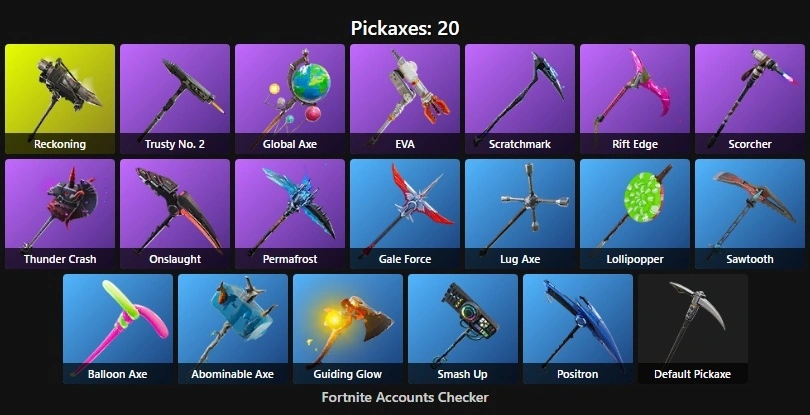Click the Default Pickaxe tile
Viewport: 810px width, 415px height.
[x=692, y=329]
